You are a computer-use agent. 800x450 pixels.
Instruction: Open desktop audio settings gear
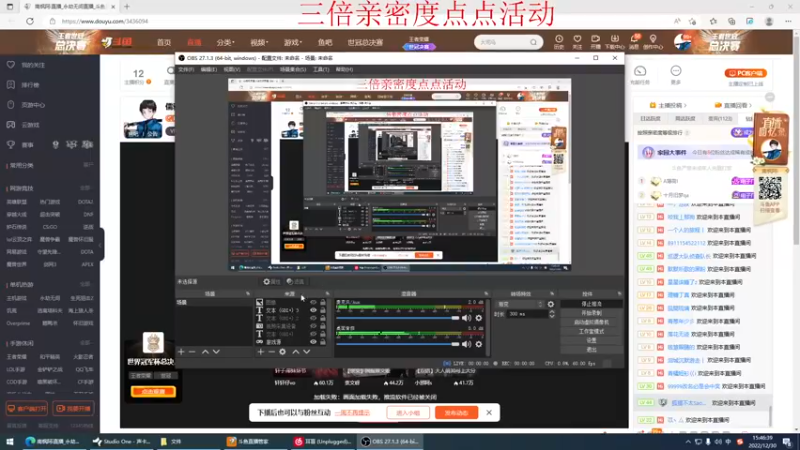pos(479,344)
